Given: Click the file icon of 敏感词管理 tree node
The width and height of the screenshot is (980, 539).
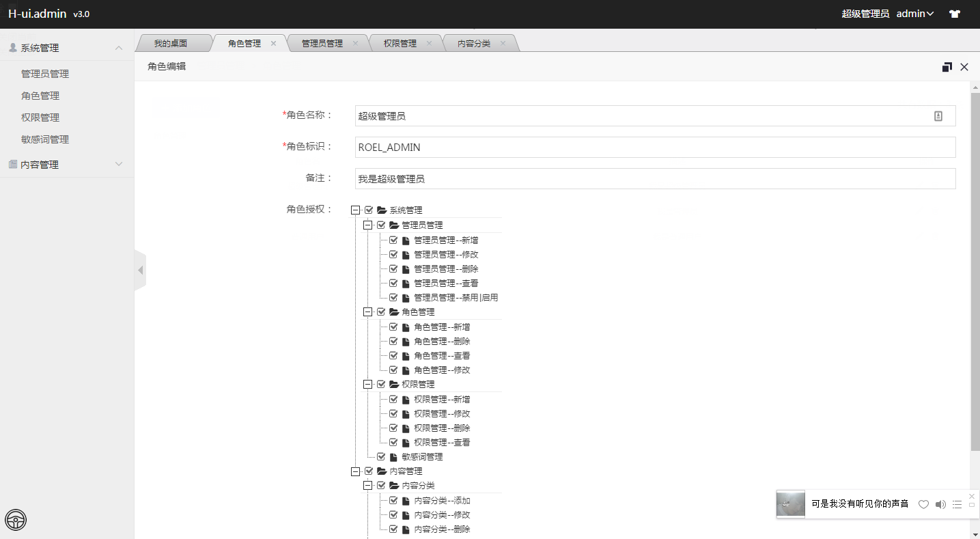Looking at the screenshot, I should [393, 457].
